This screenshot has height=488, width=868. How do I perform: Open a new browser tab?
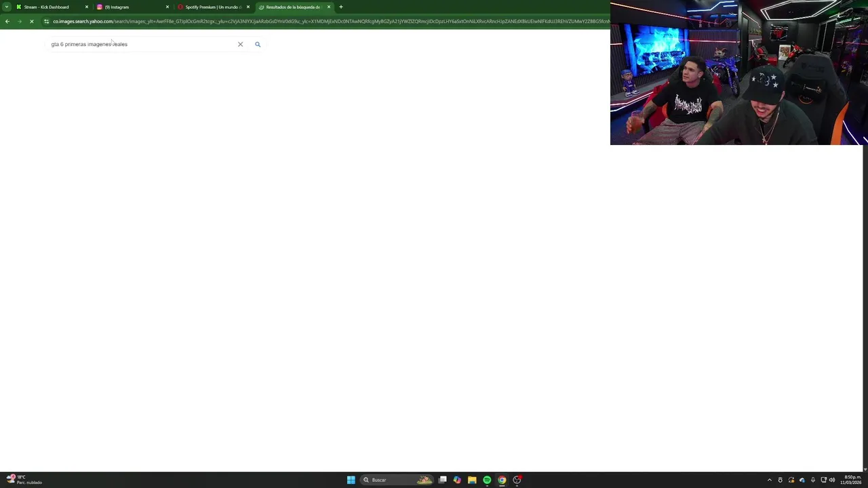click(x=341, y=7)
